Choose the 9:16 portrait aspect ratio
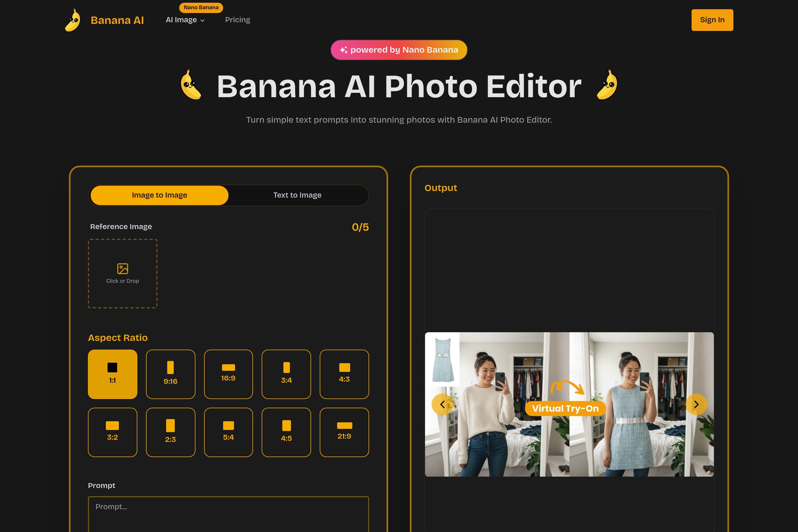The height and width of the screenshot is (532, 798). 170,374
